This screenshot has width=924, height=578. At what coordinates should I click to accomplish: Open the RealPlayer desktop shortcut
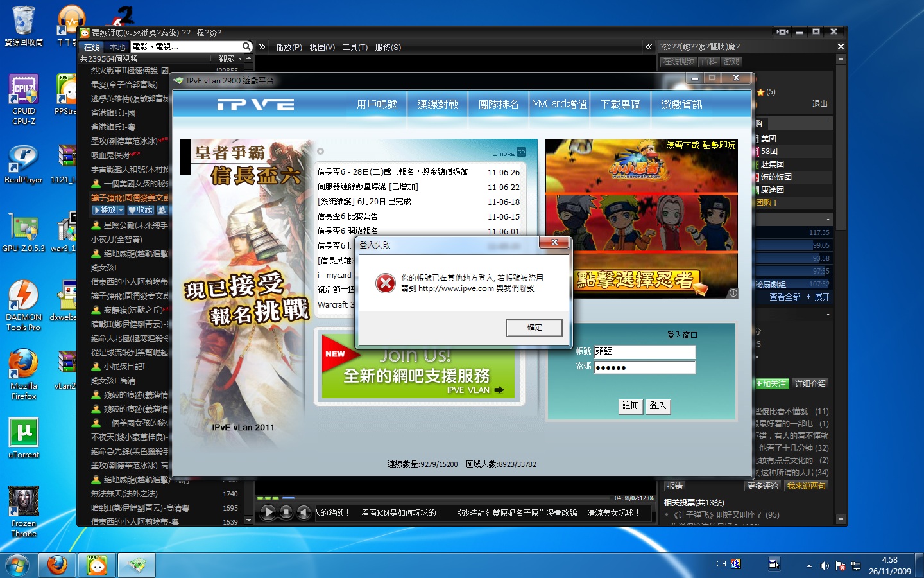pos(24,164)
